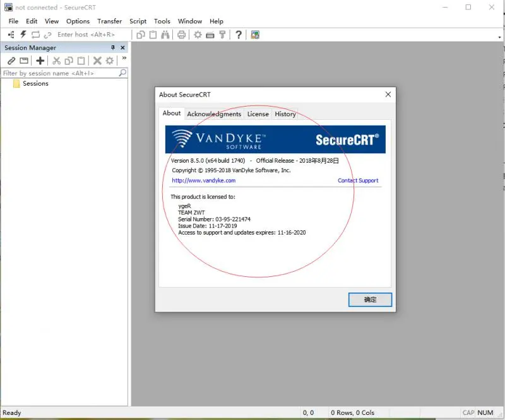Click the Help question mark icon
The image size is (505, 420).
[x=239, y=35]
